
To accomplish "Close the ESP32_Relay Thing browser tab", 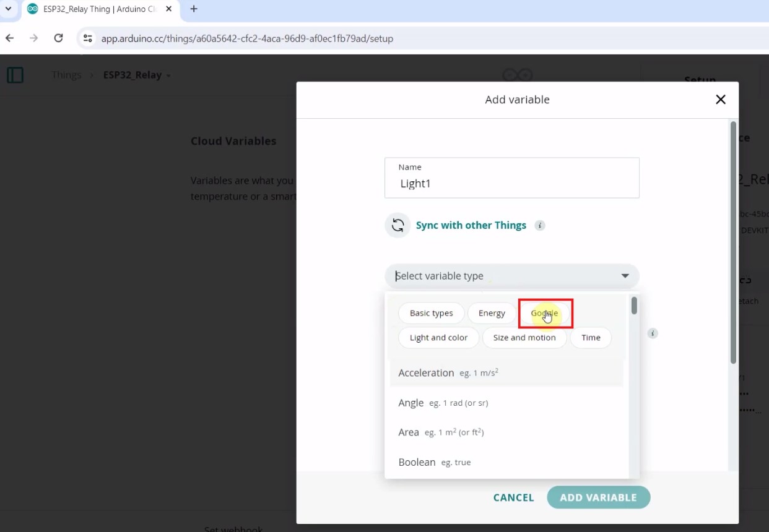I will coord(168,9).
